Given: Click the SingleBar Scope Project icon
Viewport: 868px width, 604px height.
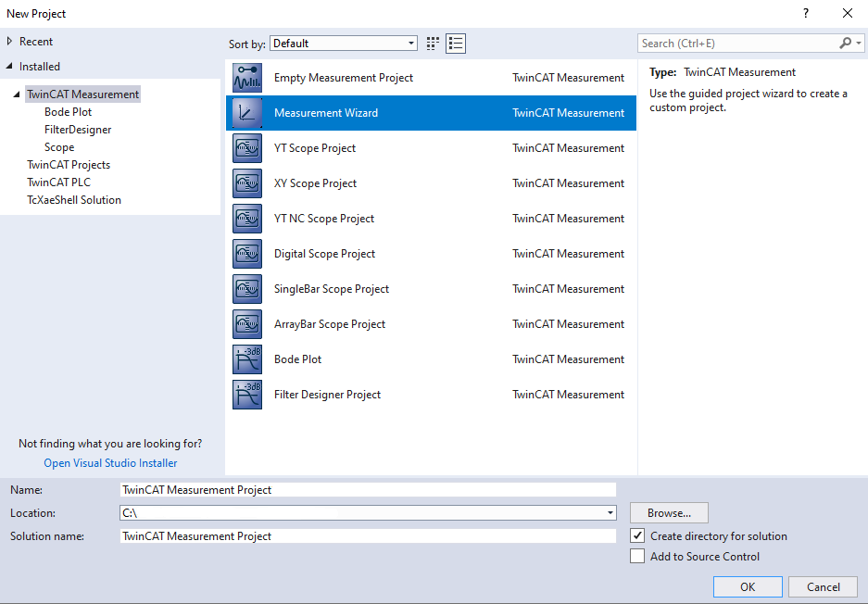Looking at the screenshot, I should click(x=247, y=289).
